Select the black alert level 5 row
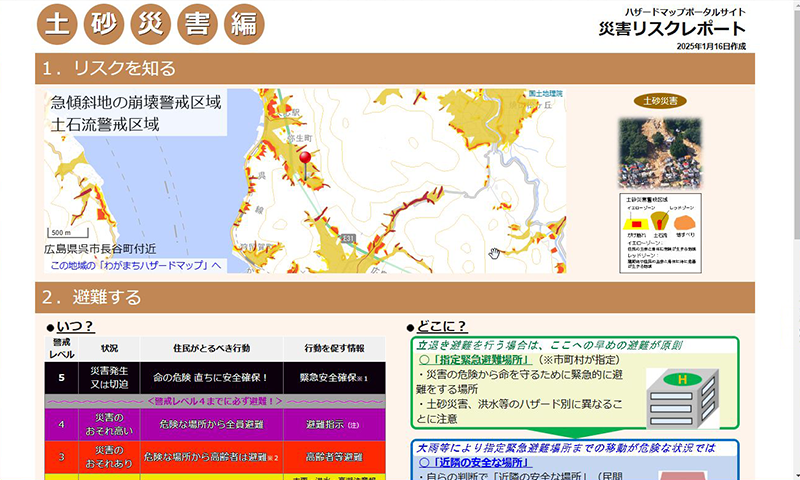 (x=215, y=377)
